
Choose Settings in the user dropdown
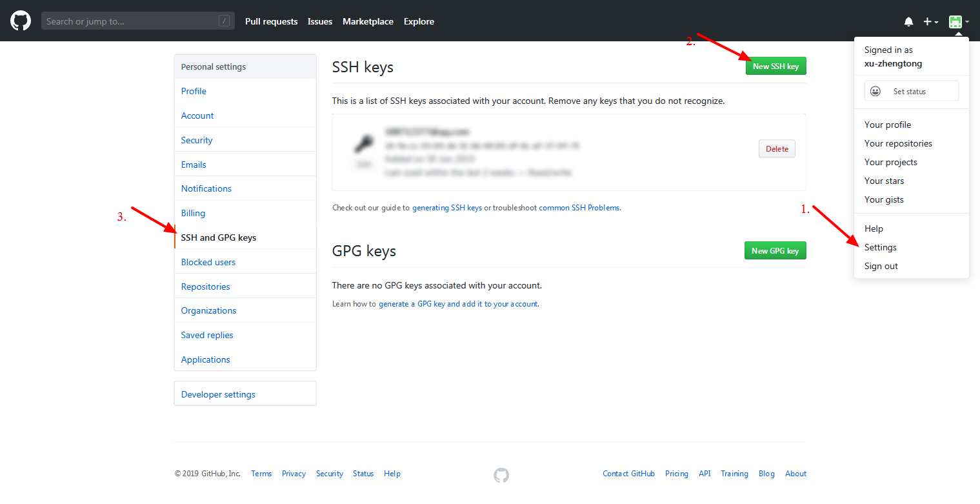click(x=881, y=247)
